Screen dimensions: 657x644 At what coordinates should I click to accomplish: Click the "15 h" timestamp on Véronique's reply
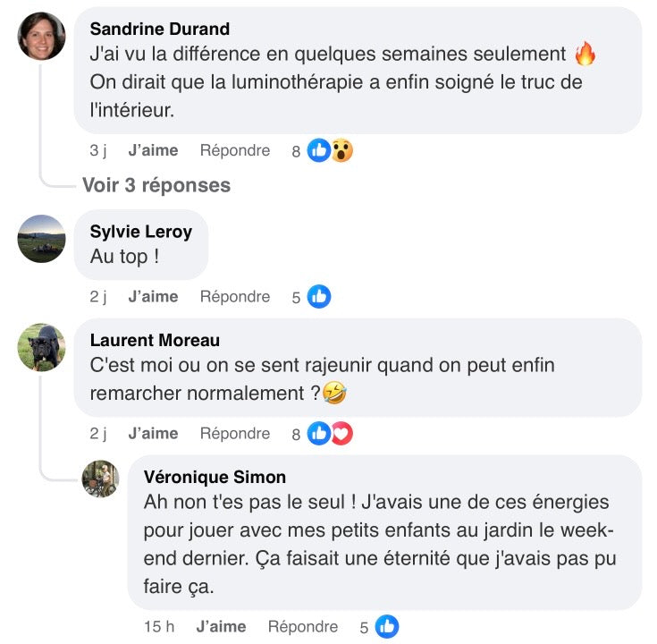(x=159, y=627)
